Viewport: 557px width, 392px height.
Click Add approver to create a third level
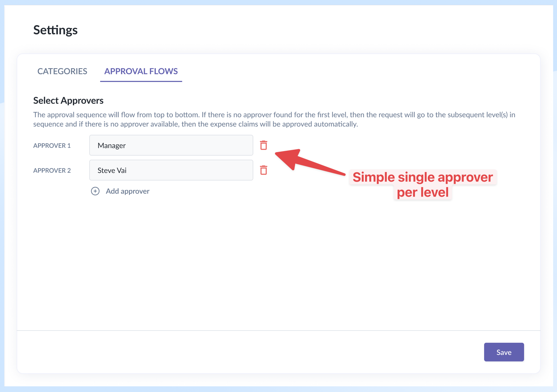click(127, 191)
